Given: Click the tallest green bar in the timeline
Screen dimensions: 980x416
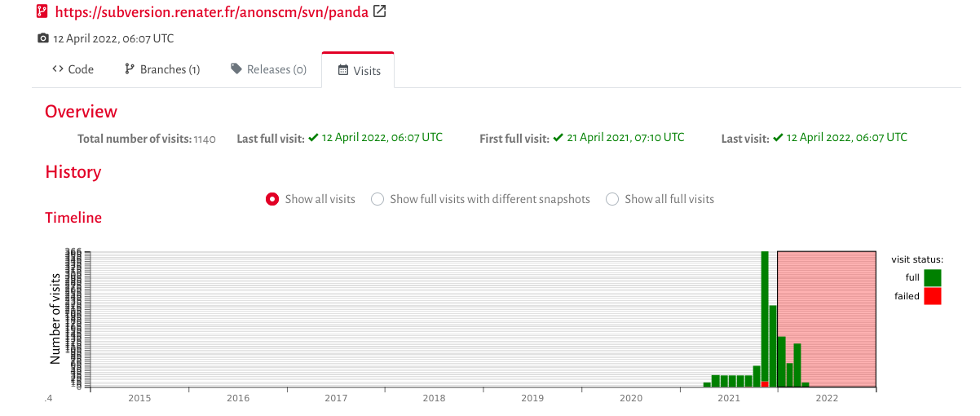Looking at the screenshot, I should 765,316.
